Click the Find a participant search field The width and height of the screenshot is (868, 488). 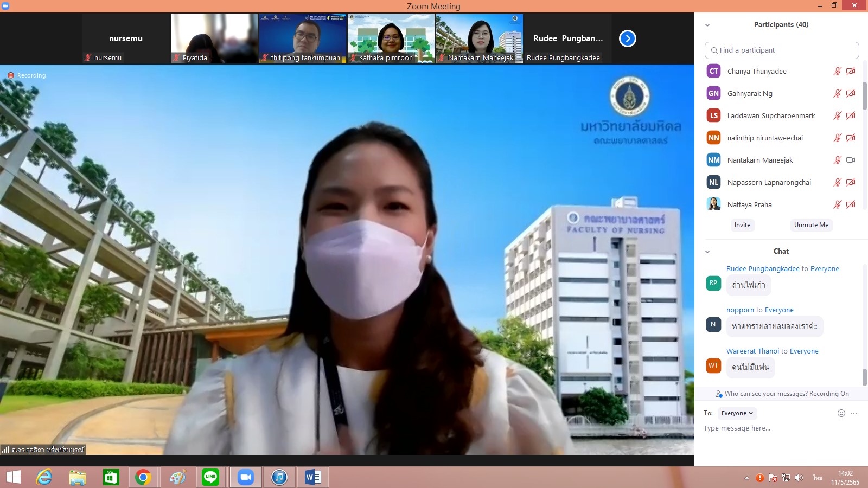tap(782, 50)
